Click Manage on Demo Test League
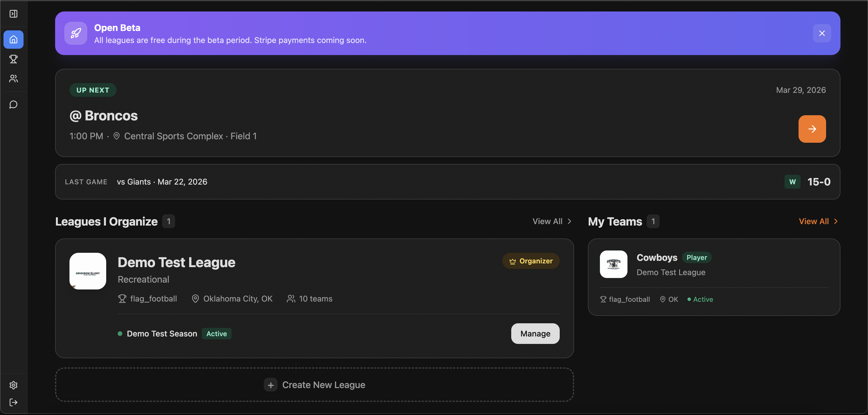 click(x=535, y=334)
